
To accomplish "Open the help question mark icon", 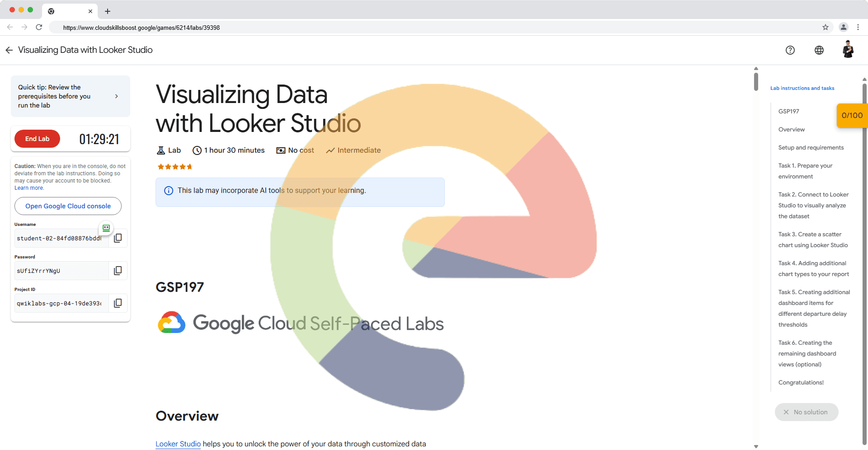I will (x=790, y=50).
